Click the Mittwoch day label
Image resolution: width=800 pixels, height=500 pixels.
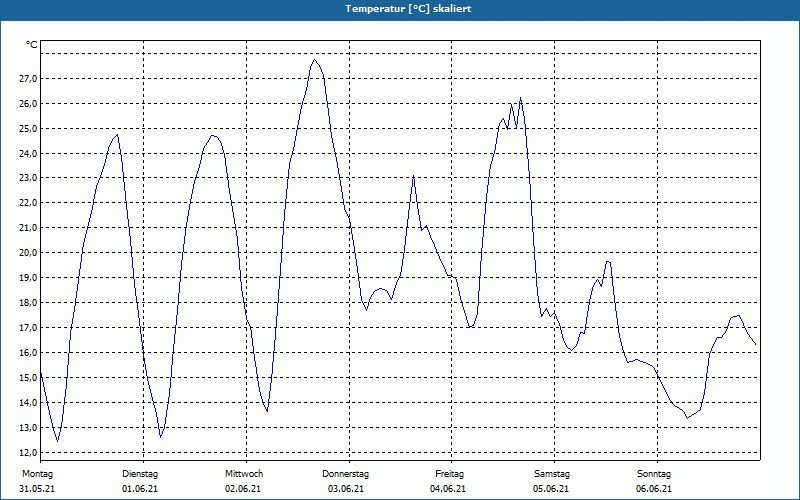click(244, 474)
